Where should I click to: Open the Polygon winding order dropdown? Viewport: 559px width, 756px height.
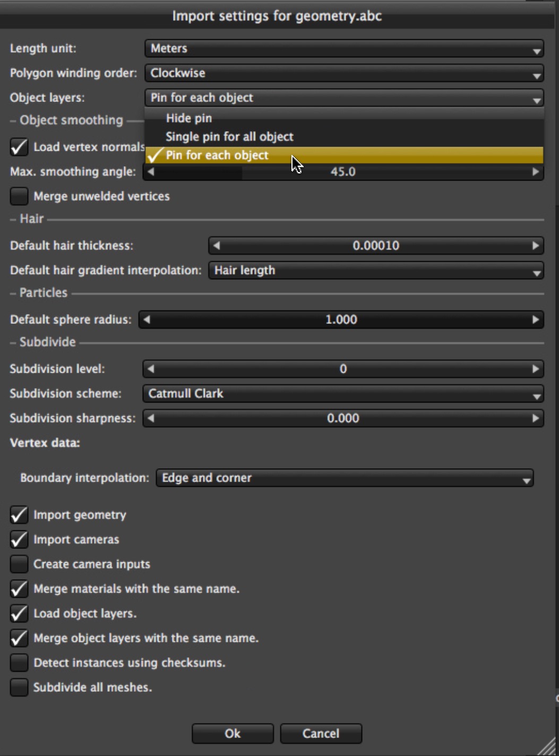(x=344, y=73)
